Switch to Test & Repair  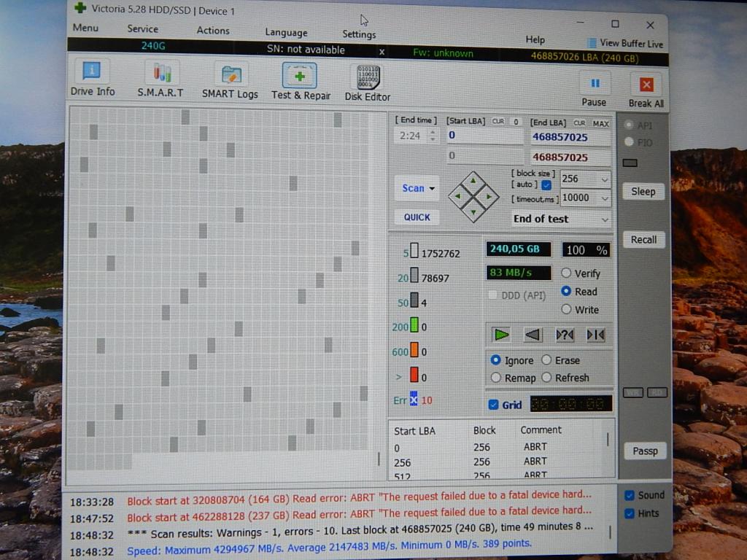[301, 82]
